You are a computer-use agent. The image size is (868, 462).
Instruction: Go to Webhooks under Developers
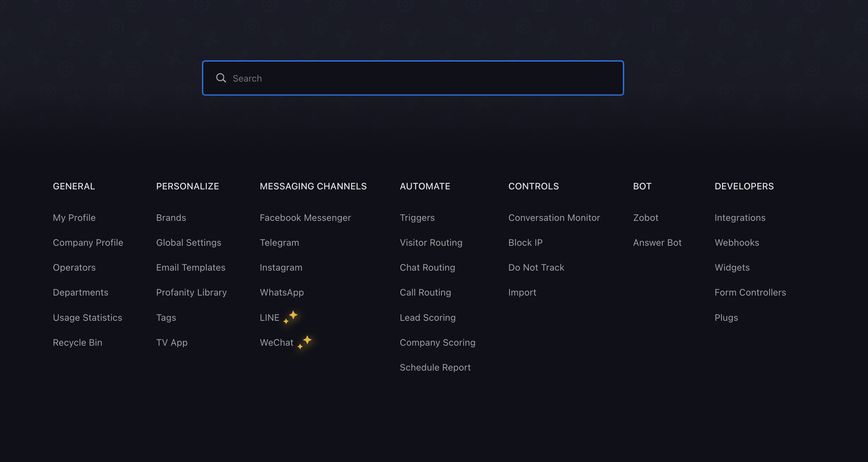(736, 242)
